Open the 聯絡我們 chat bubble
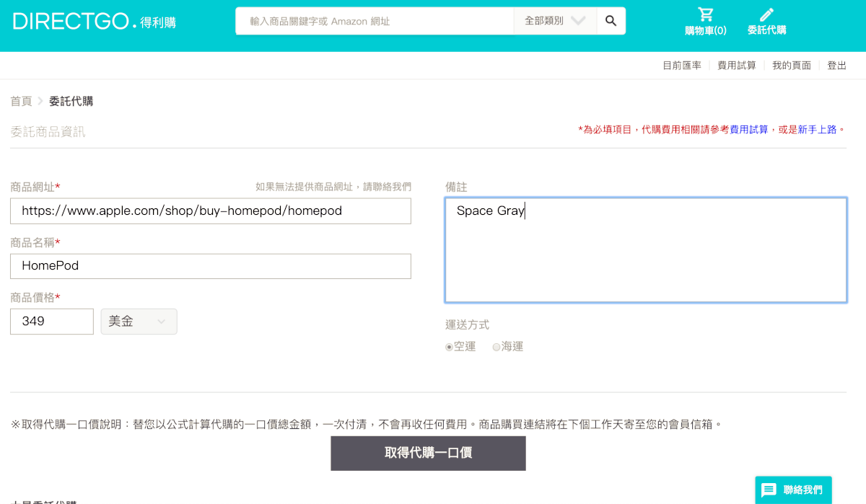866x504 pixels. pyautogui.click(x=793, y=490)
